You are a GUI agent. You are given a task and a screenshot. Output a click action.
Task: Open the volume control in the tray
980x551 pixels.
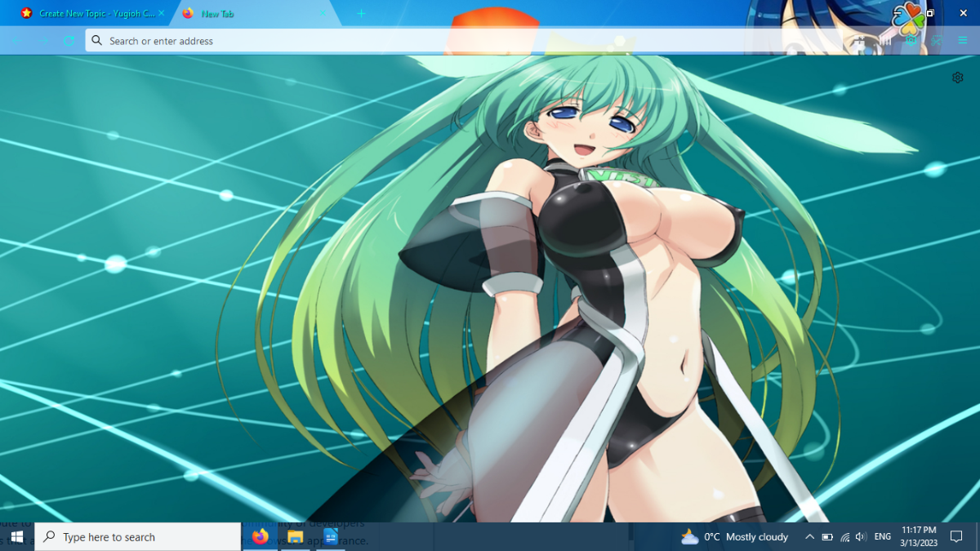point(861,537)
